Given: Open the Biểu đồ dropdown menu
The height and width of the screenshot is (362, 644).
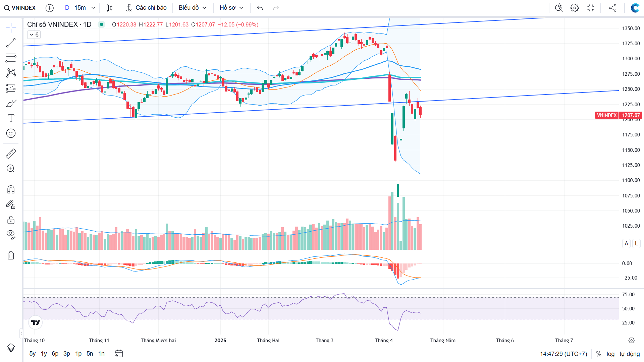Looking at the screenshot, I should click(x=192, y=8).
